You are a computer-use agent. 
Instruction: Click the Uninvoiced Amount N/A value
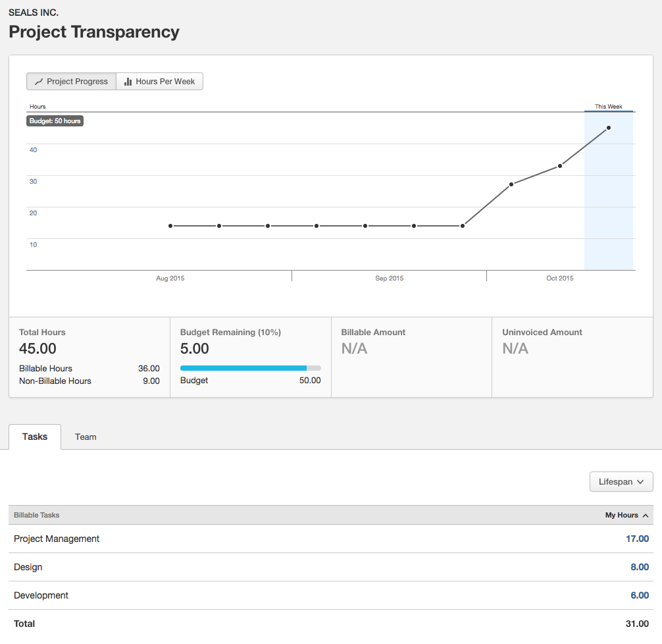pos(515,348)
